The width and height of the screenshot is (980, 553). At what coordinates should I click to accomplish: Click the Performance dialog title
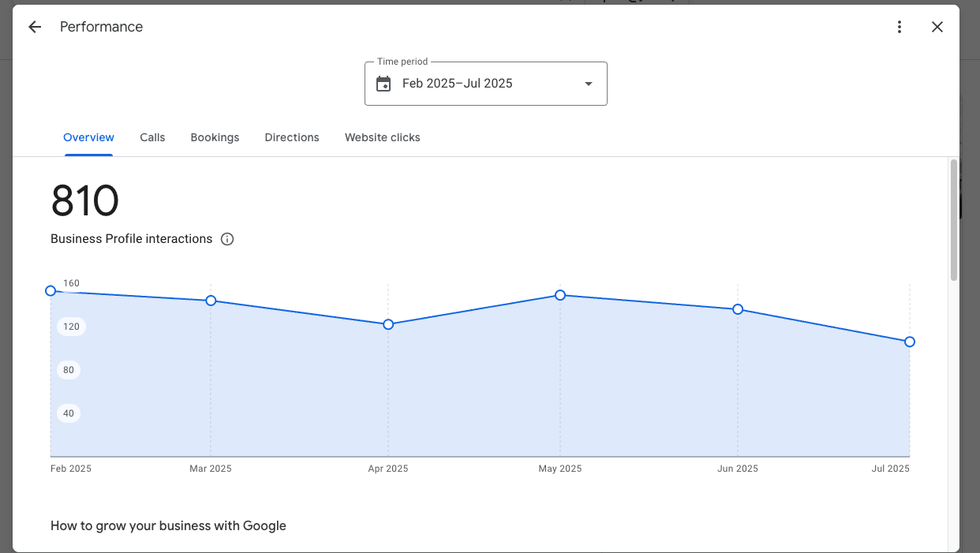click(x=101, y=27)
